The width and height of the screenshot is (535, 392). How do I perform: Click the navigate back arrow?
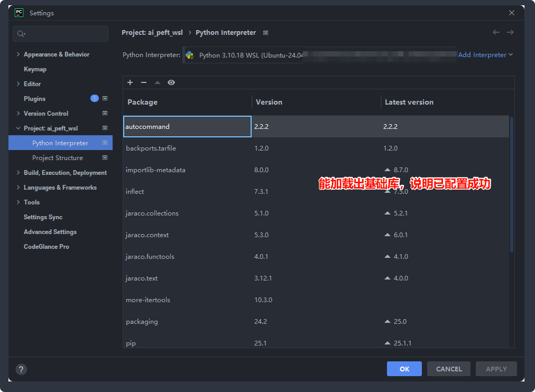point(496,32)
